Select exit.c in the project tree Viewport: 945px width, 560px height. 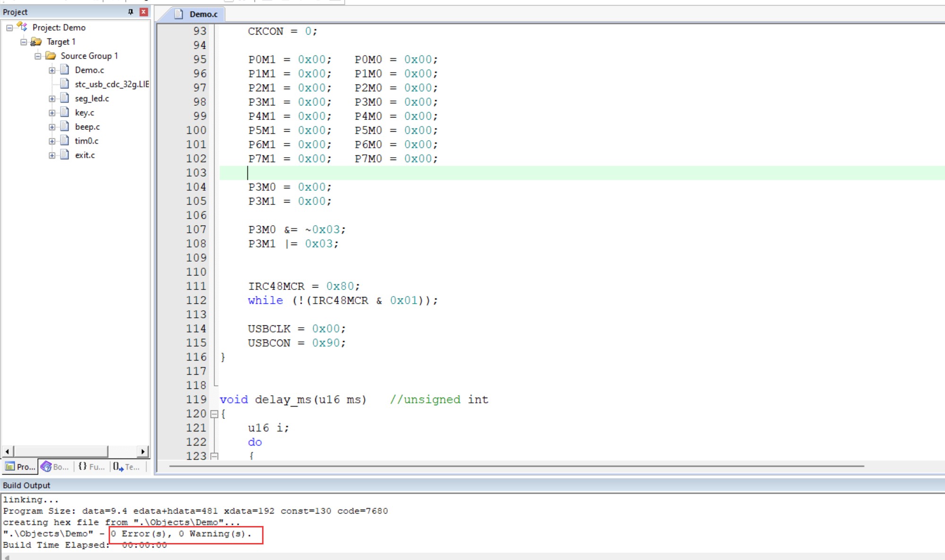85,155
